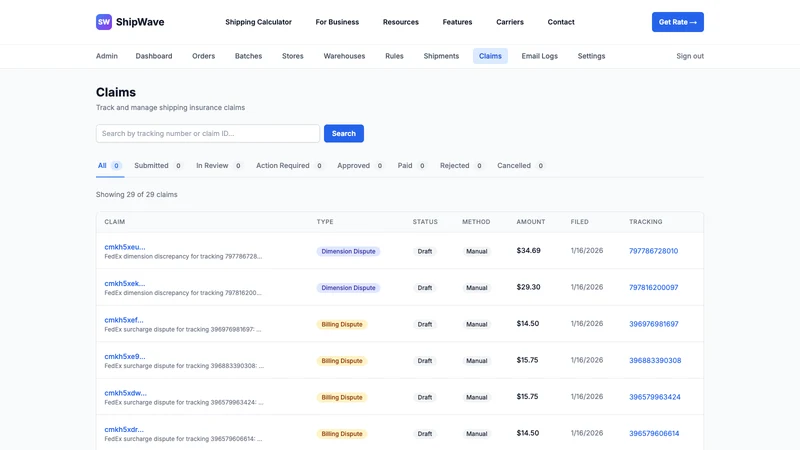Filter claims by Paid status
Screen dimensions: 800x450
412,166
